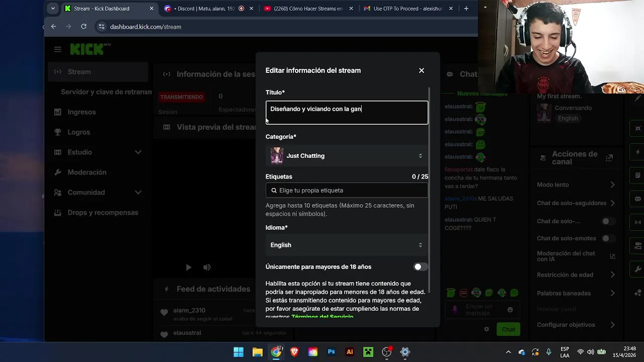Click the lightning bolt icon in right rail

[x=638, y=151]
